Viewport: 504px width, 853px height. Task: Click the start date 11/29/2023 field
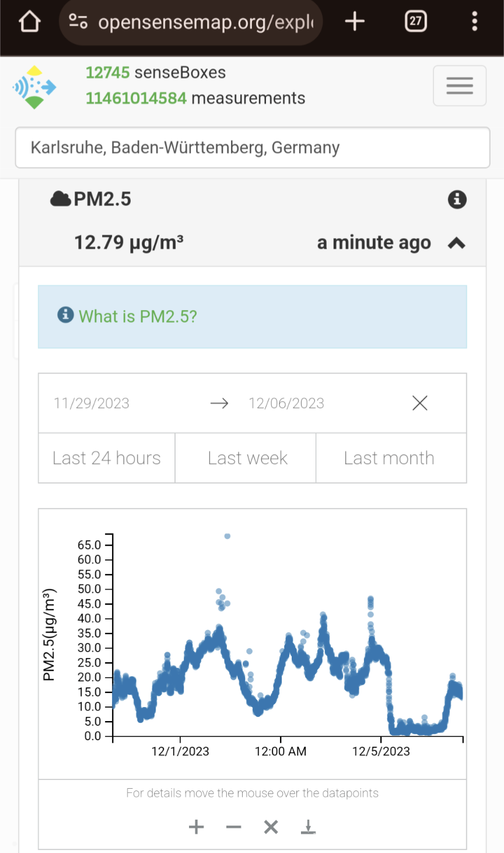(x=92, y=403)
